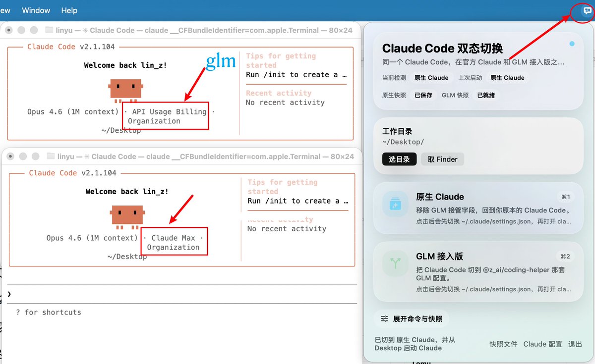Image resolution: width=595 pixels, height=364 pixels.
Task: Click the sliders icon beside 展开命令与快照
Action: [x=384, y=319]
